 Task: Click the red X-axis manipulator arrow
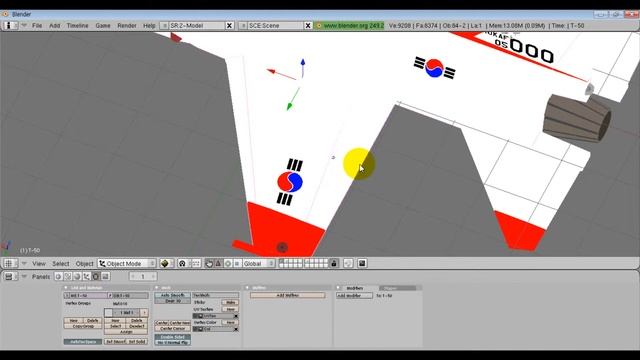[271, 71]
